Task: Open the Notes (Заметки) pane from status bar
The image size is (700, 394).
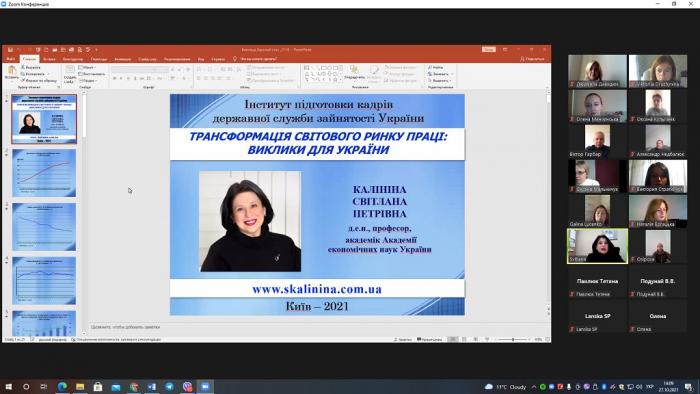Action: pyautogui.click(x=403, y=340)
